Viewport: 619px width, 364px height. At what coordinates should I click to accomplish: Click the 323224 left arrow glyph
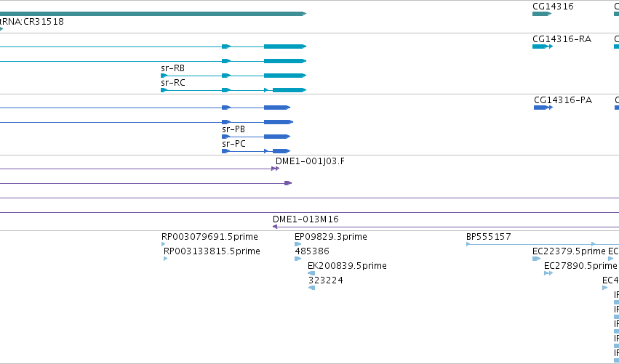(x=311, y=288)
